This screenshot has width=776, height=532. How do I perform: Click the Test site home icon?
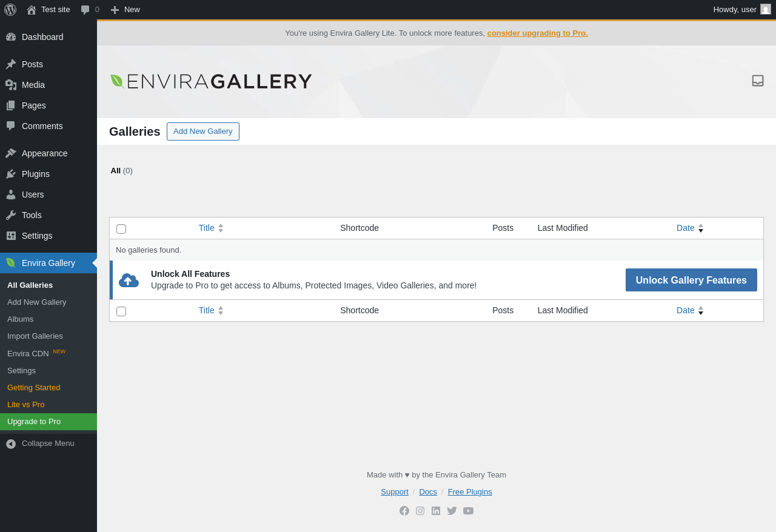pos(32,10)
